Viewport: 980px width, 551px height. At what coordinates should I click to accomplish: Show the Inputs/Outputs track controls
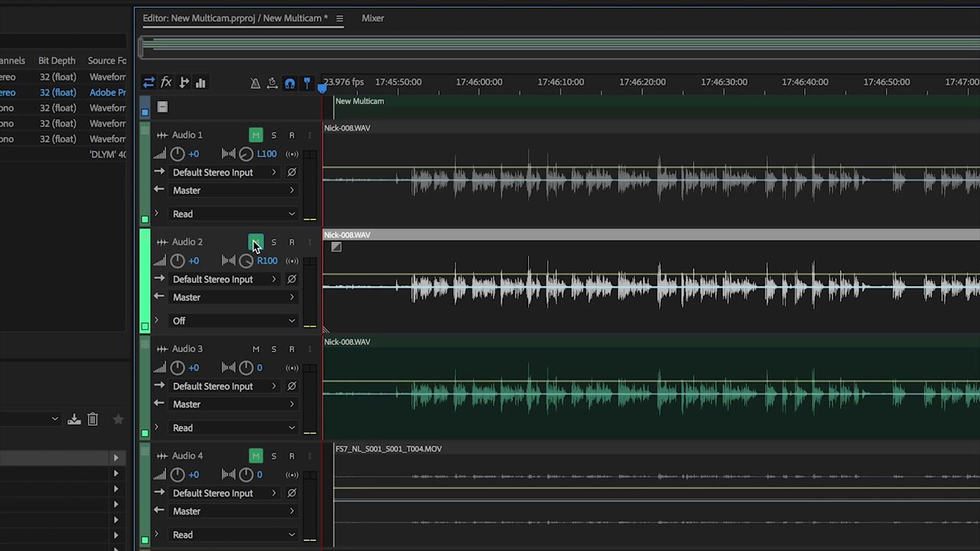point(149,83)
